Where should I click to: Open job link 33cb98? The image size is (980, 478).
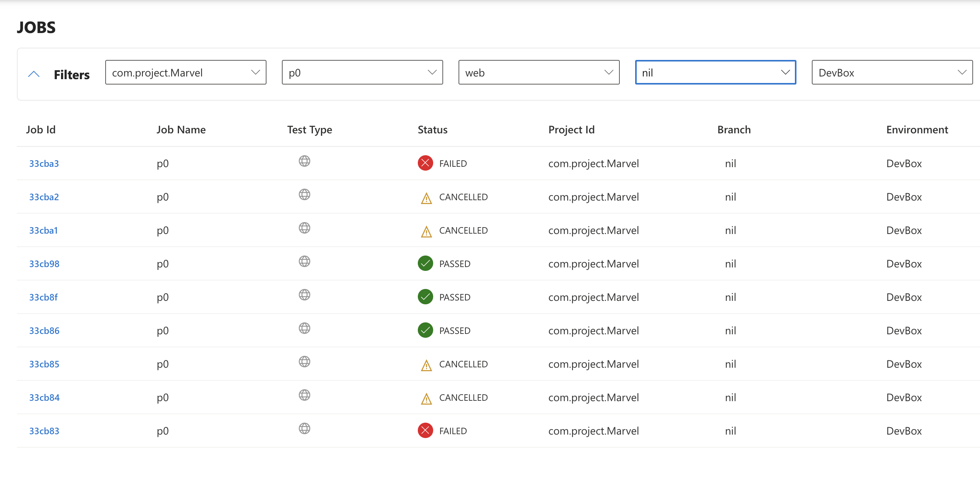coord(44,264)
